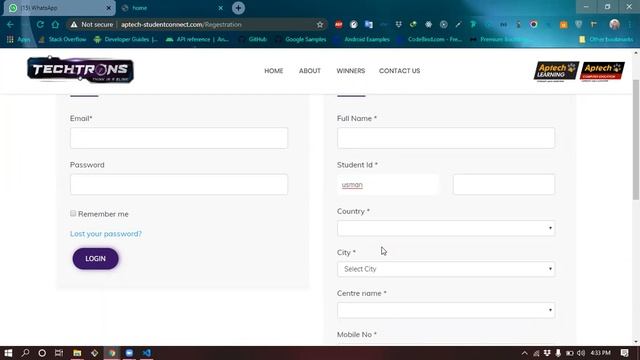This screenshot has width=640, height=360.
Task: Close the home tab
Action: pyautogui.click(x=220, y=8)
